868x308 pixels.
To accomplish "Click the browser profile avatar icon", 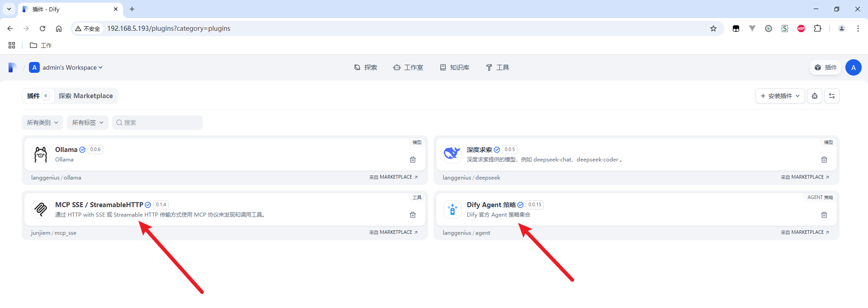I will point(842,28).
